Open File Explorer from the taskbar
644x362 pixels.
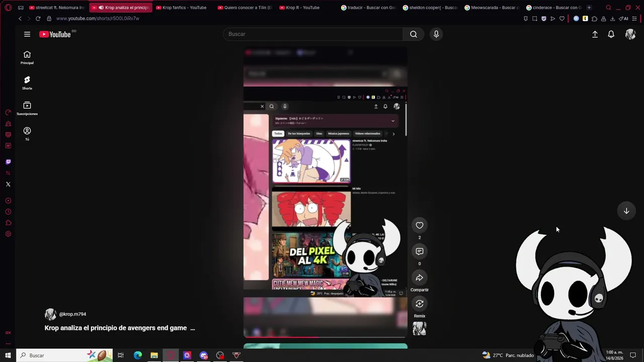[x=154, y=355]
